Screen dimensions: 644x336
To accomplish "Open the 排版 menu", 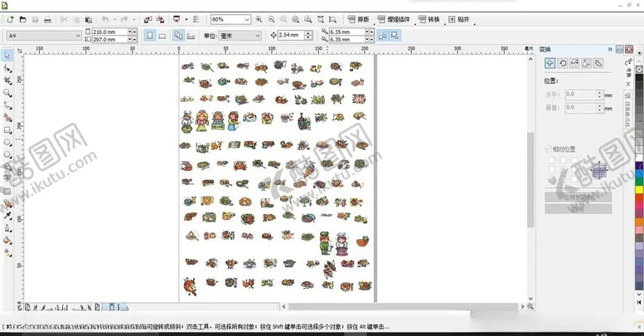I will point(359,19).
